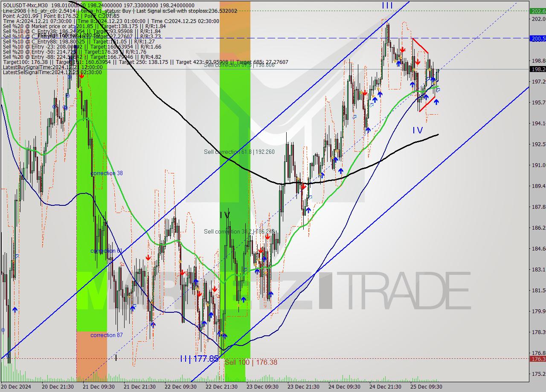This screenshot has height=392, width=546.
Task: Click the 'Sell 100 | 176.38' label
Action: (x=251, y=362)
